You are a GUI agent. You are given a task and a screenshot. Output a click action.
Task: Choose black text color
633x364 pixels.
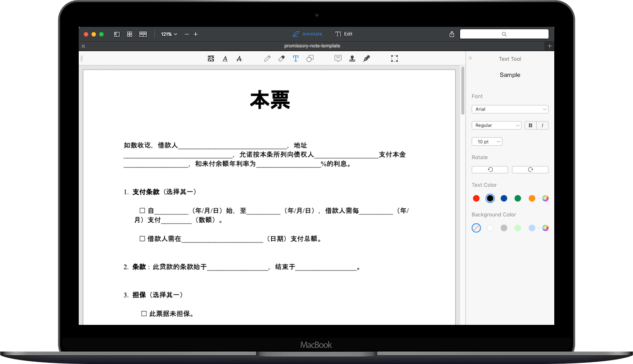pyautogui.click(x=490, y=198)
